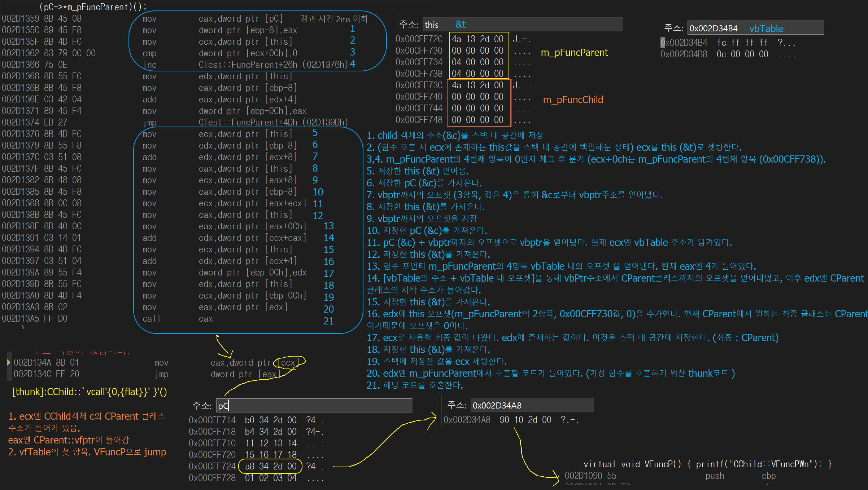Click memory row 0x00CFF724 bytes a8 34 2d 00
The width and height of the screenshot is (868, 490).
coord(271,466)
